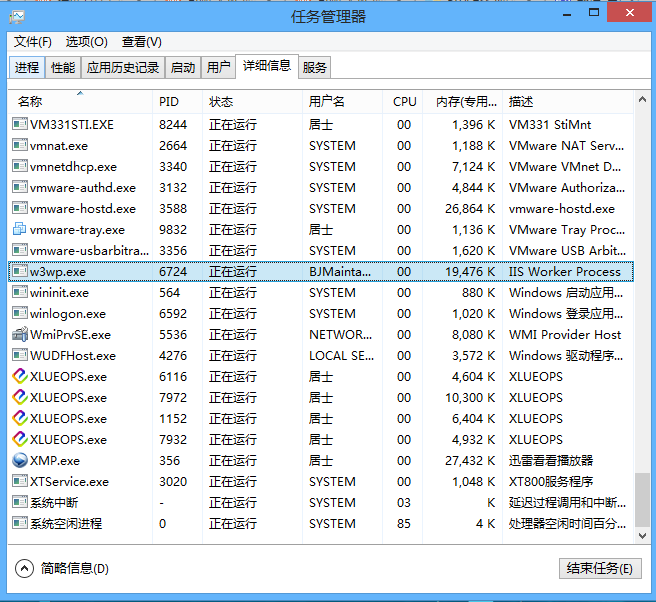Screen dimensions: 656x602
Task: Click user name BJMainta...
Action: pyautogui.click(x=340, y=272)
